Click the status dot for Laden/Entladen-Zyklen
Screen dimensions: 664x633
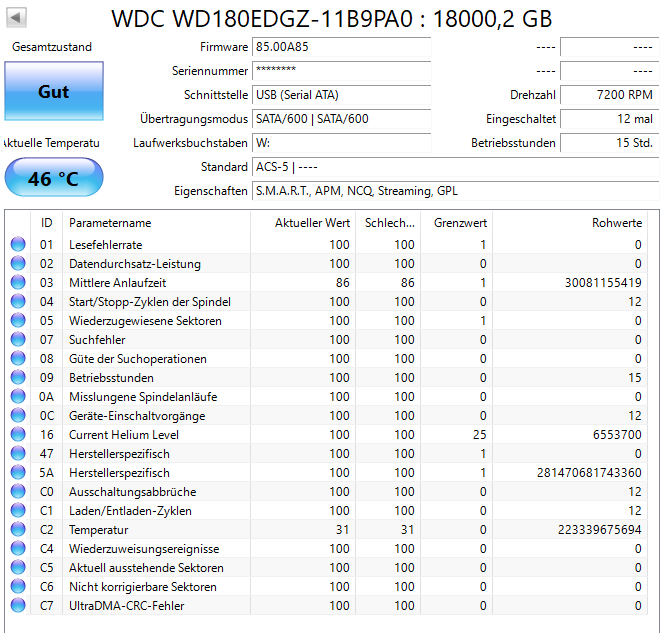click(18, 511)
